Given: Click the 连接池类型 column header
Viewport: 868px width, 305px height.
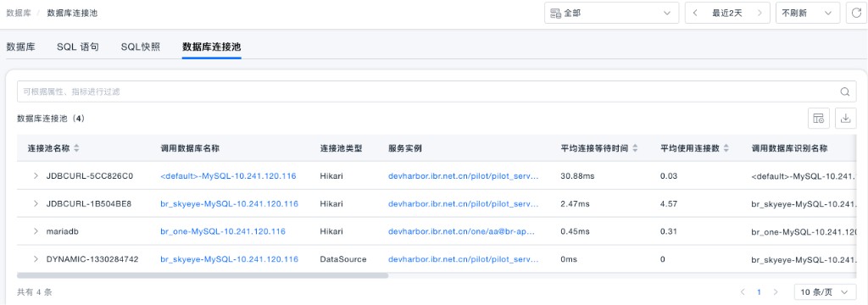Looking at the screenshot, I should [341, 148].
